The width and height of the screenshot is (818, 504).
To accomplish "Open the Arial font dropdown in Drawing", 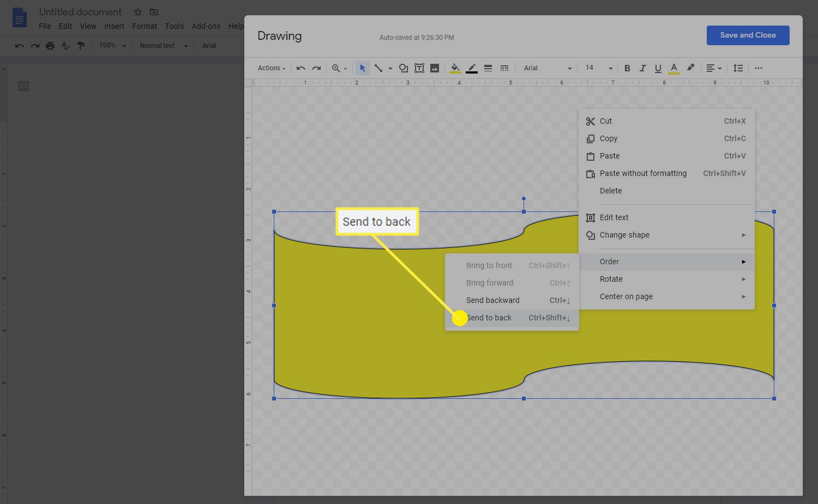I will (x=548, y=68).
